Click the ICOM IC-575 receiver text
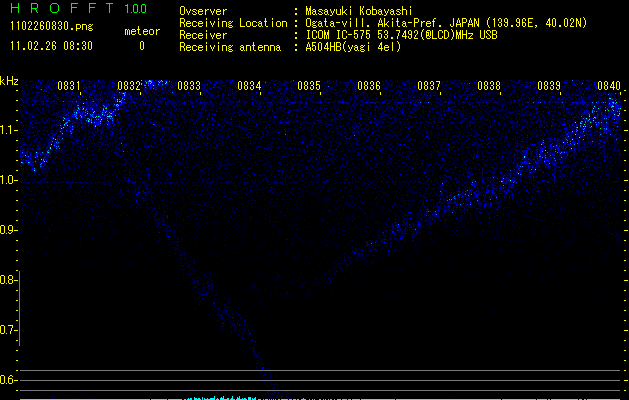 402,35
